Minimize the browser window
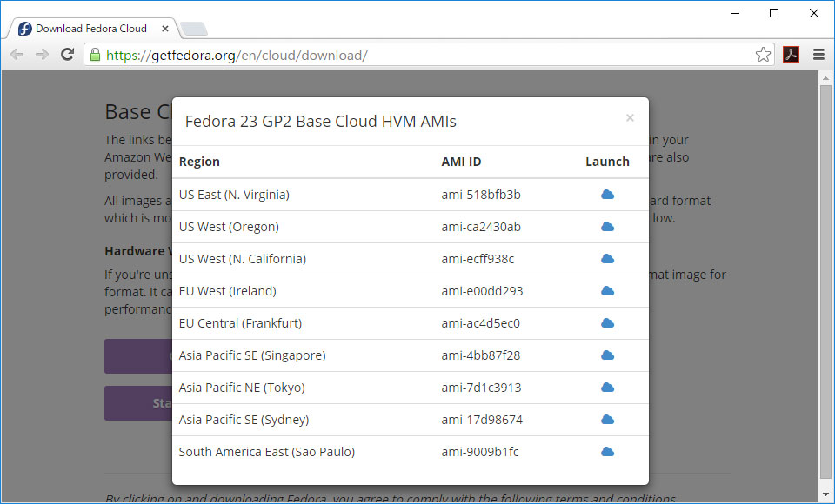This screenshot has width=835, height=504. 736,13
